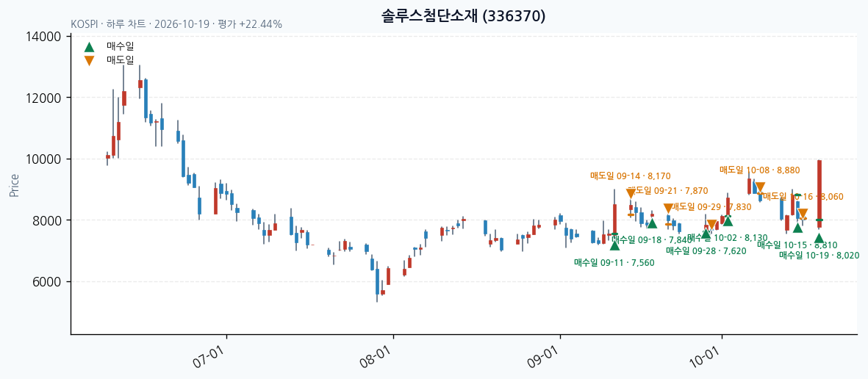Click the tall red candlestick reaching near 10000
This screenshot has width=868, height=379.
click(819, 194)
